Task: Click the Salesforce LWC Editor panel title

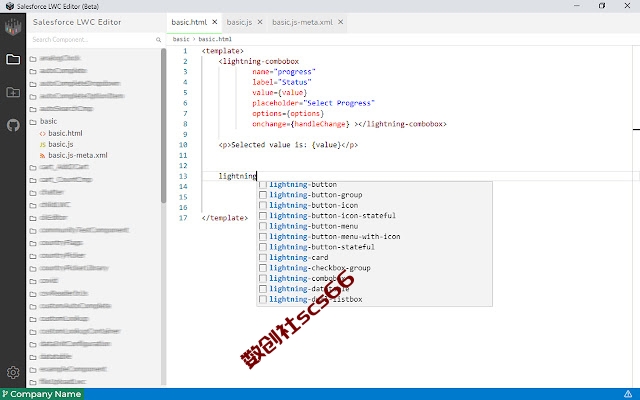Action: [x=77, y=22]
